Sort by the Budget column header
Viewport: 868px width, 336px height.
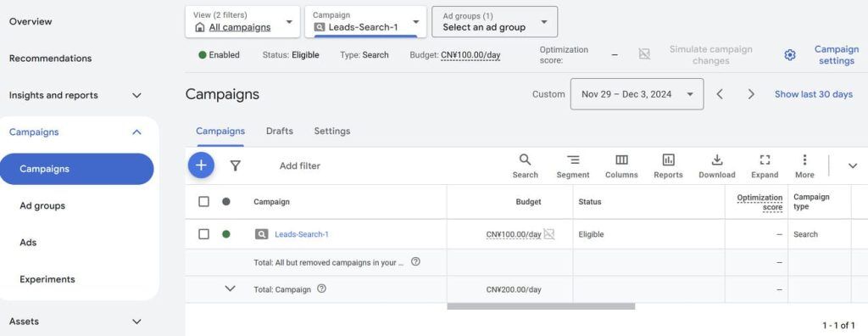tap(528, 202)
